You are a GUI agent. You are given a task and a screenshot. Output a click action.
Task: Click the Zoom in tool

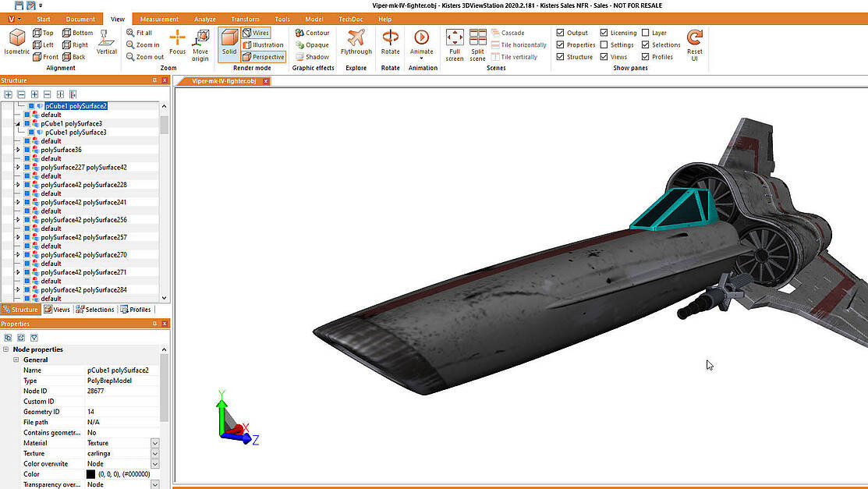pos(143,45)
